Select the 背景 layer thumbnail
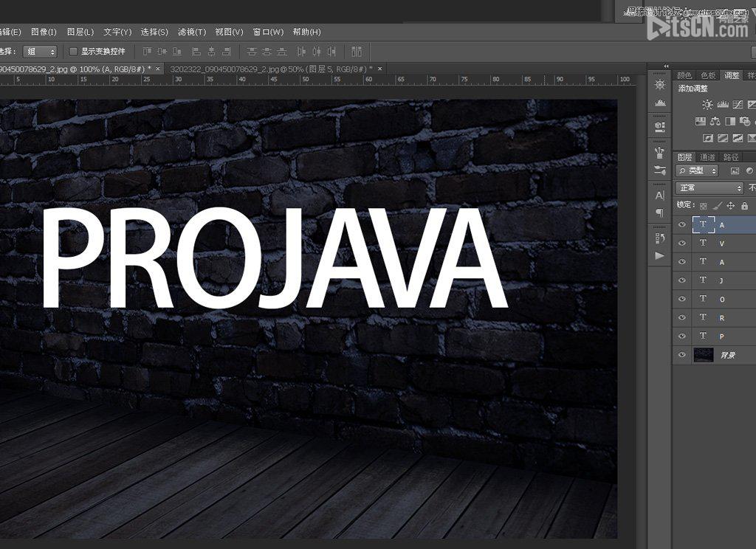 pos(703,355)
